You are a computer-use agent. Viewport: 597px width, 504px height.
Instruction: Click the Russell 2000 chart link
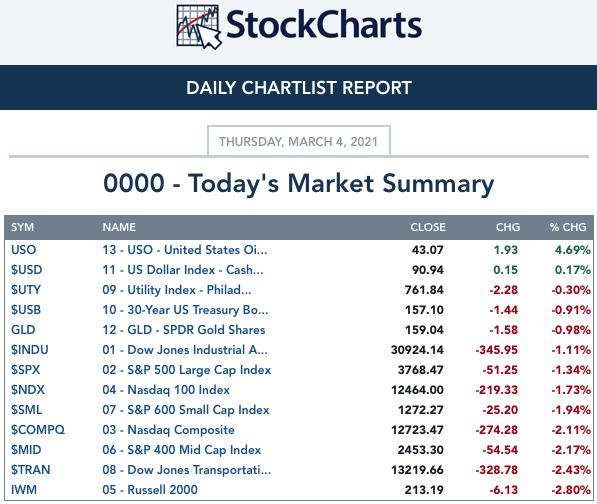click(150, 490)
